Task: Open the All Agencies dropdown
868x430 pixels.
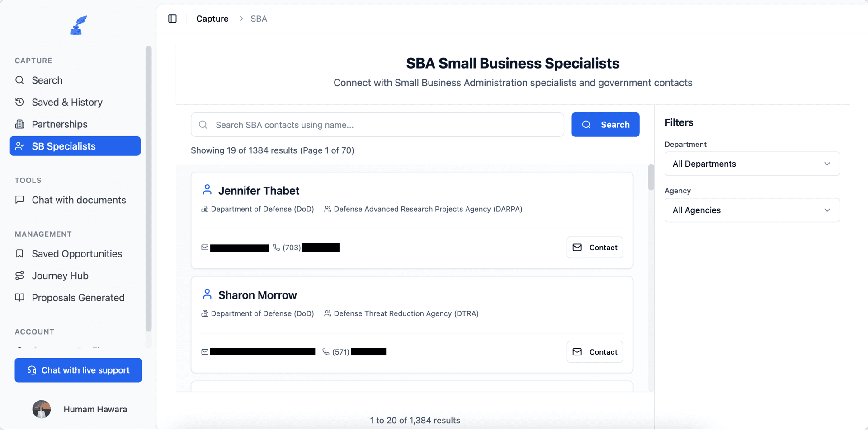Action: (752, 210)
